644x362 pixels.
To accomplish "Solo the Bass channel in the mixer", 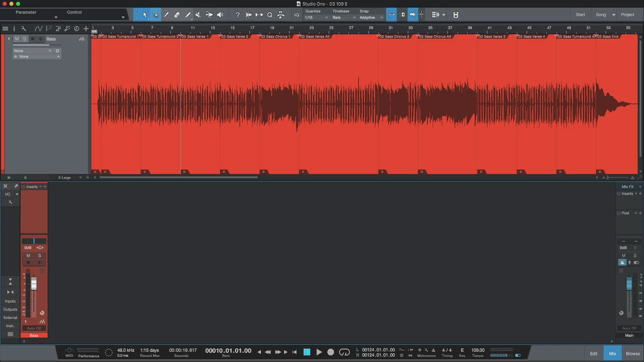I will click(x=39, y=256).
